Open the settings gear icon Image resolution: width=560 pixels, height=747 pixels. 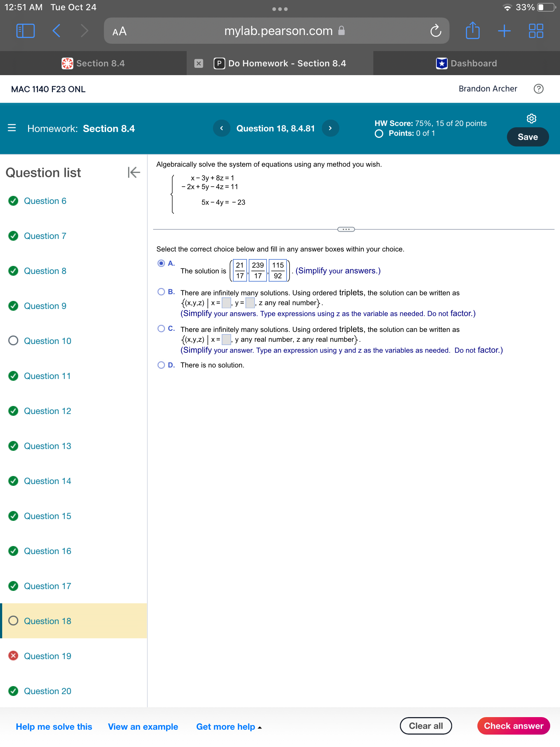(531, 118)
